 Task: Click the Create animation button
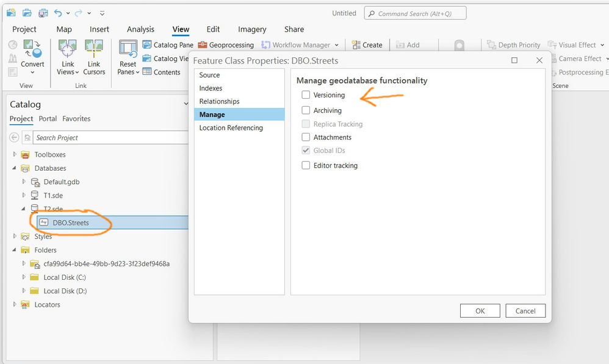pyautogui.click(x=367, y=45)
